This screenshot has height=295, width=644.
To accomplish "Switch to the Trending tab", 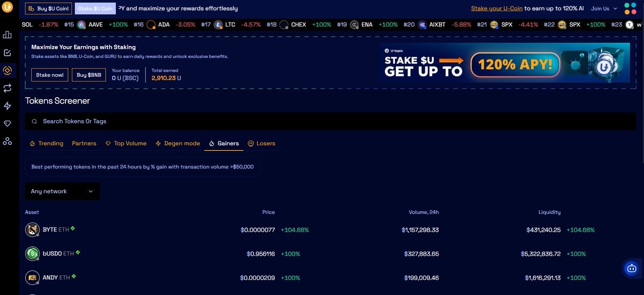I will [47, 143].
